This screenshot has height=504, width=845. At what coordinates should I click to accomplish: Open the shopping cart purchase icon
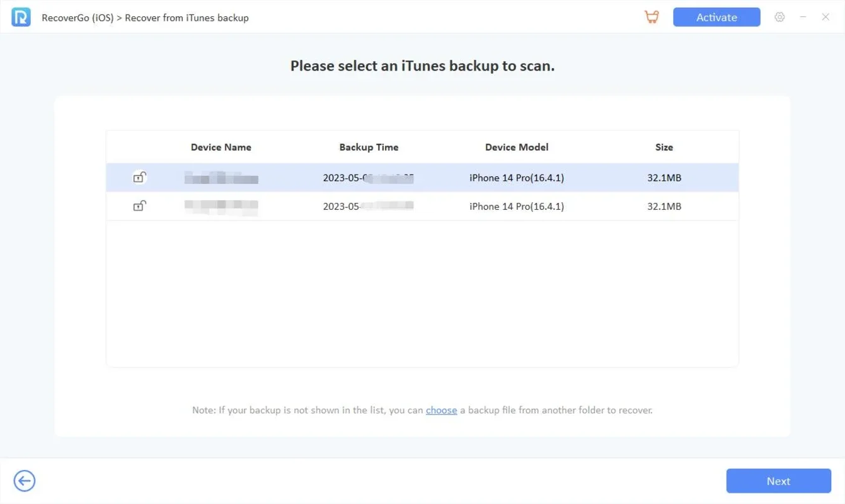pyautogui.click(x=652, y=18)
